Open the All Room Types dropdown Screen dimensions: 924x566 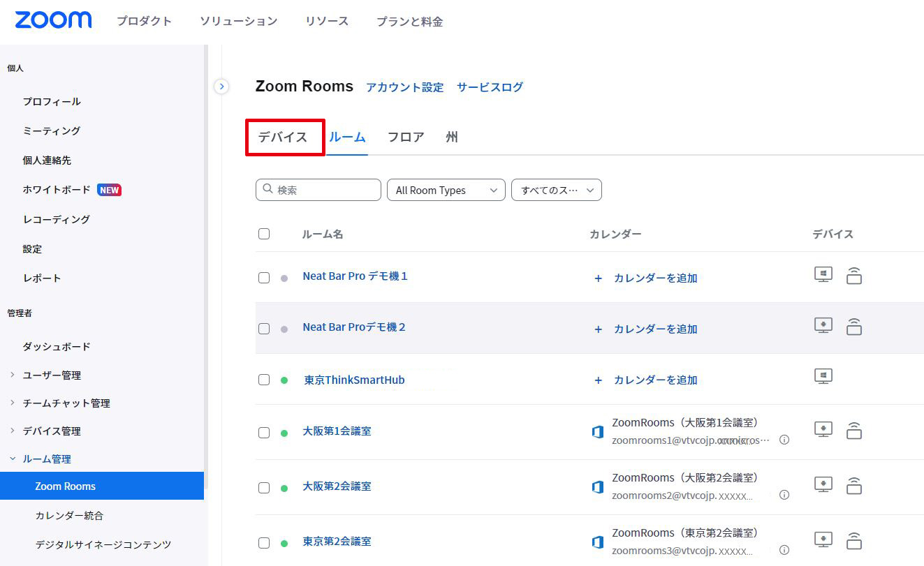pos(446,190)
